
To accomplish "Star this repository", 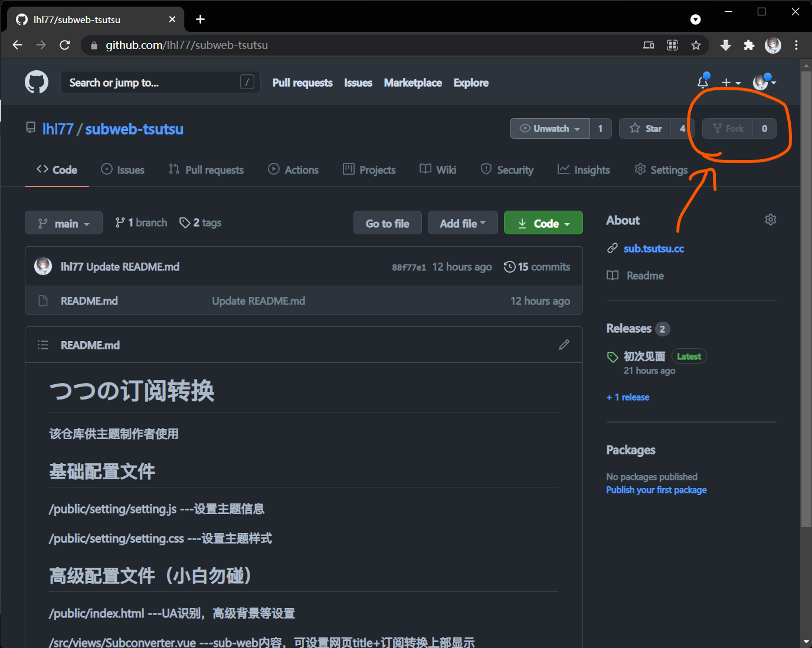I will tap(645, 129).
